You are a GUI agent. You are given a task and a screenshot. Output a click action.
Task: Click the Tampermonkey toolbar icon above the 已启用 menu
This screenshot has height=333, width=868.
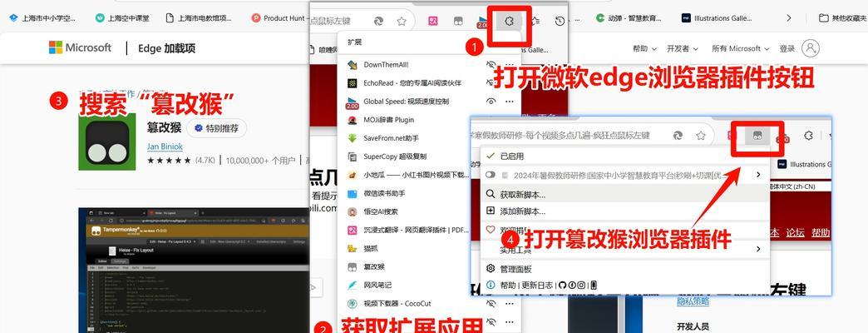[757, 135]
